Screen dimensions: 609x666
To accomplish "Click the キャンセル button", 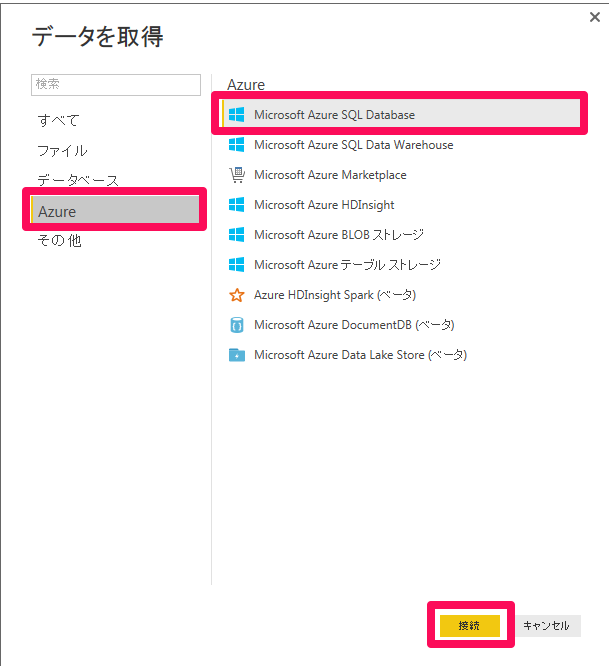I will (546, 626).
